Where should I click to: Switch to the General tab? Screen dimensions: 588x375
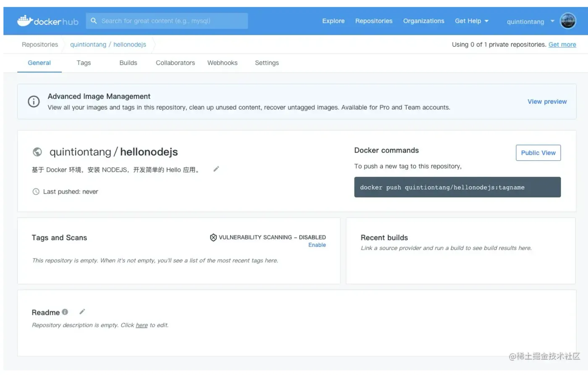pyautogui.click(x=39, y=63)
